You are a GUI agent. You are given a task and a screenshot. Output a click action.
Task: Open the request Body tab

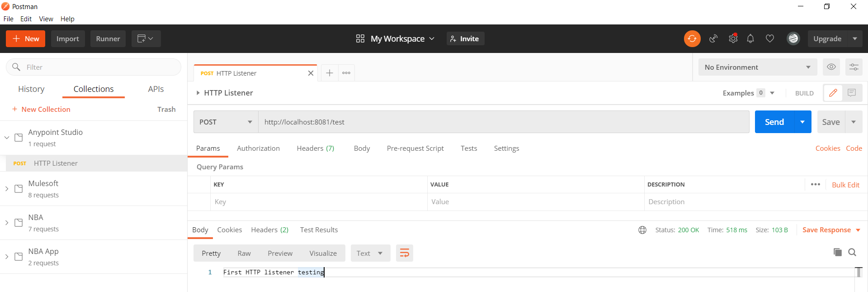[362, 148]
